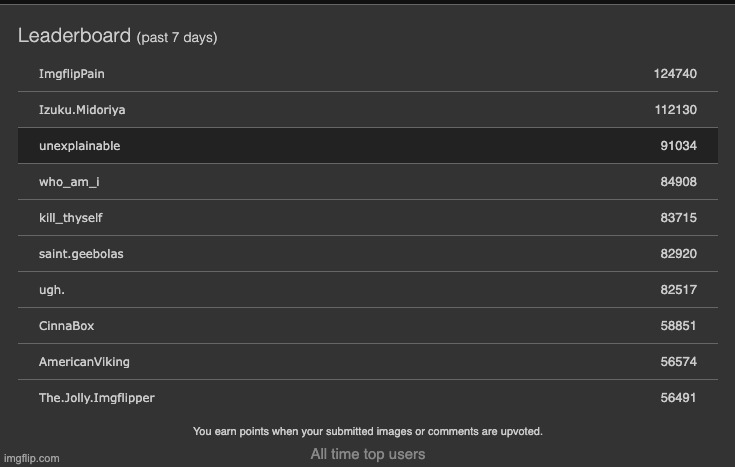The image size is (735, 467).
Task: Click the "You earn points" explanation text
Action: (368, 431)
